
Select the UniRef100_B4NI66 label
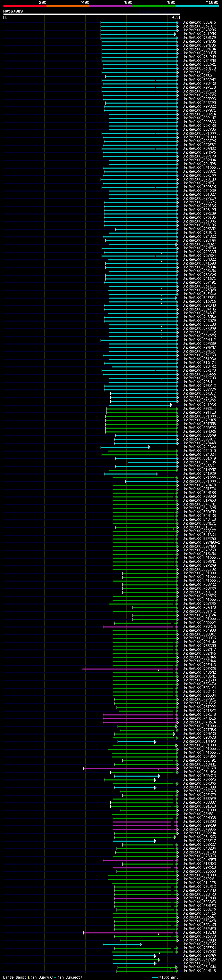point(199,493)
